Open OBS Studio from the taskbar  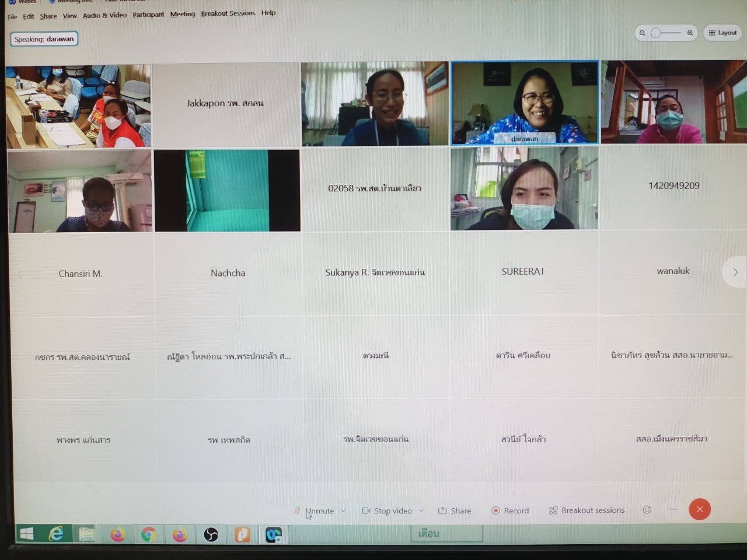click(x=211, y=534)
